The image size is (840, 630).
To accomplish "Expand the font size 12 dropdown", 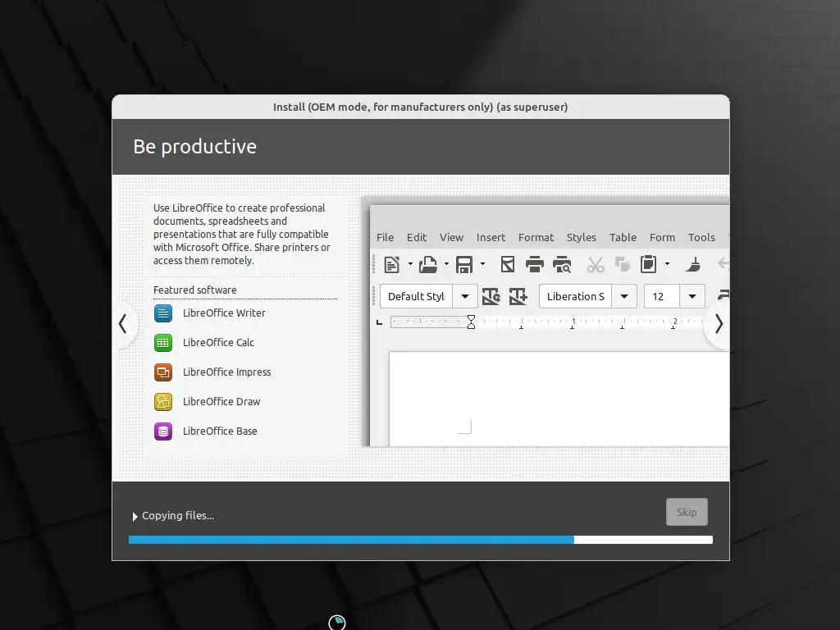I will point(692,296).
